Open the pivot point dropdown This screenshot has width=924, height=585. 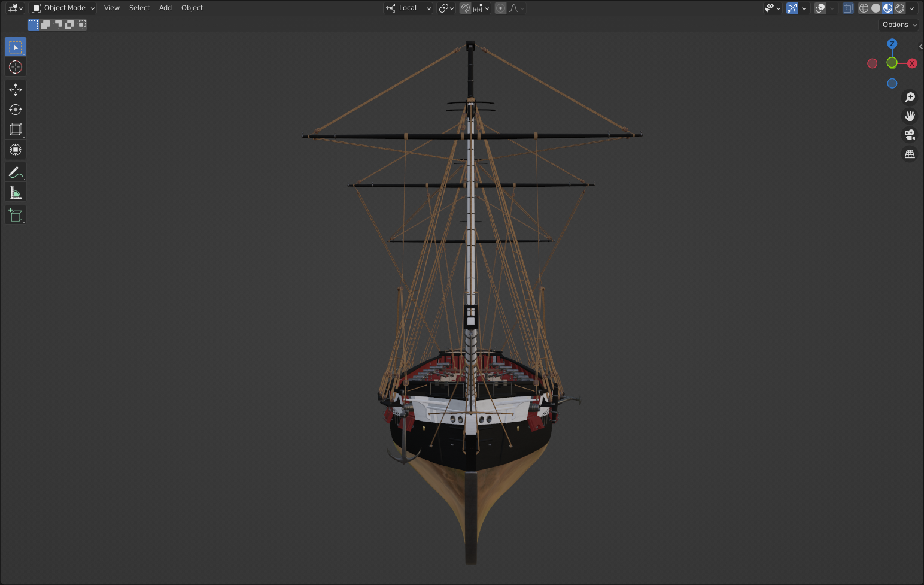point(446,8)
